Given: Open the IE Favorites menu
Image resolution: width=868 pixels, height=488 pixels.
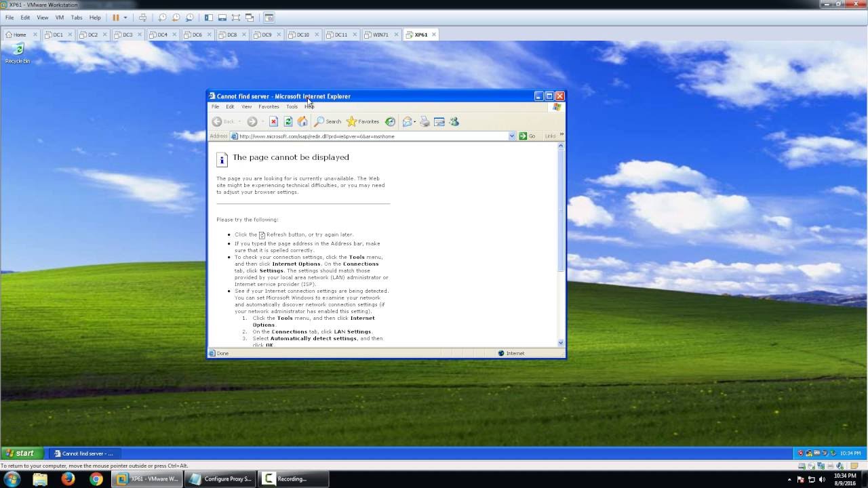Looking at the screenshot, I should (269, 106).
